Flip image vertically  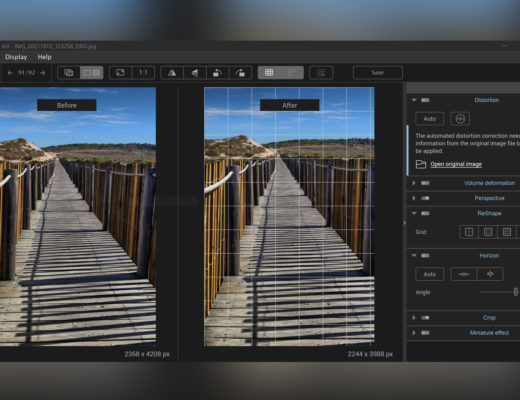click(195, 73)
